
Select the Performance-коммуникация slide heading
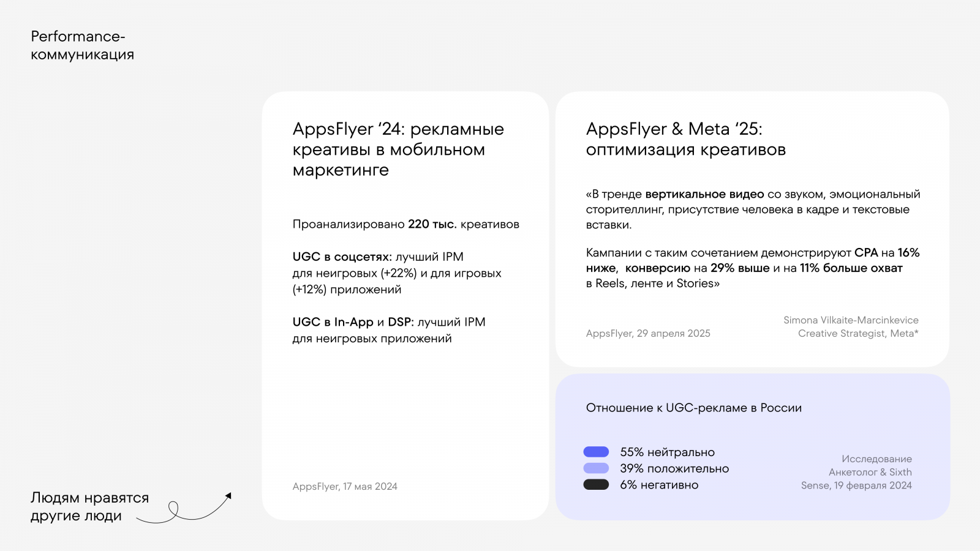pyautogui.click(x=82, y=45)
